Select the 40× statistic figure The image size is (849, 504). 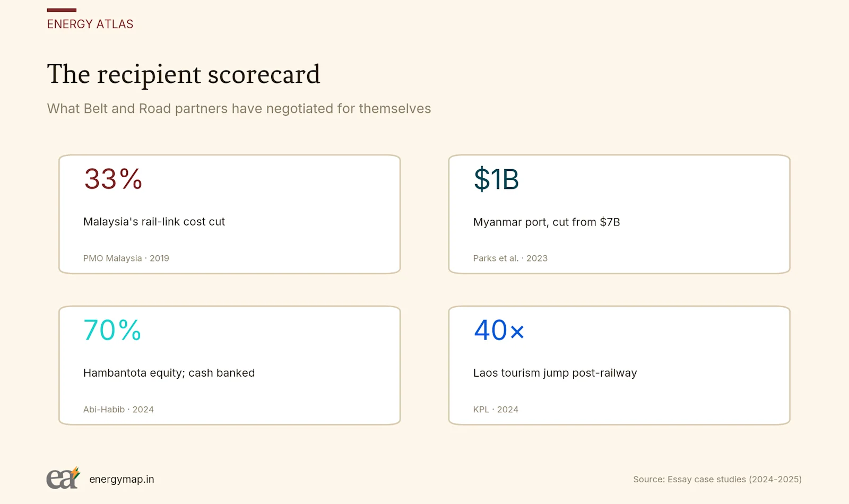tap(499, 330)
